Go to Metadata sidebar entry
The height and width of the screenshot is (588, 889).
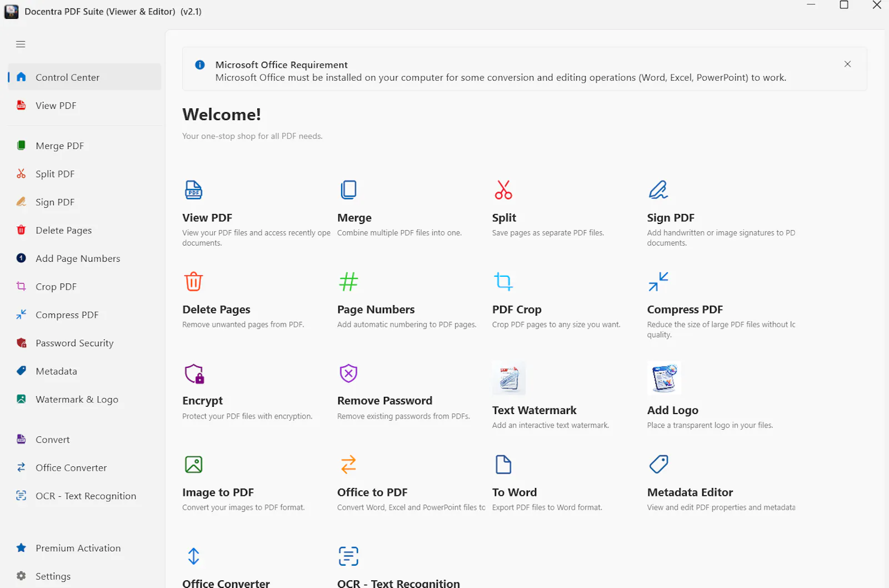(x=84, y=371)
